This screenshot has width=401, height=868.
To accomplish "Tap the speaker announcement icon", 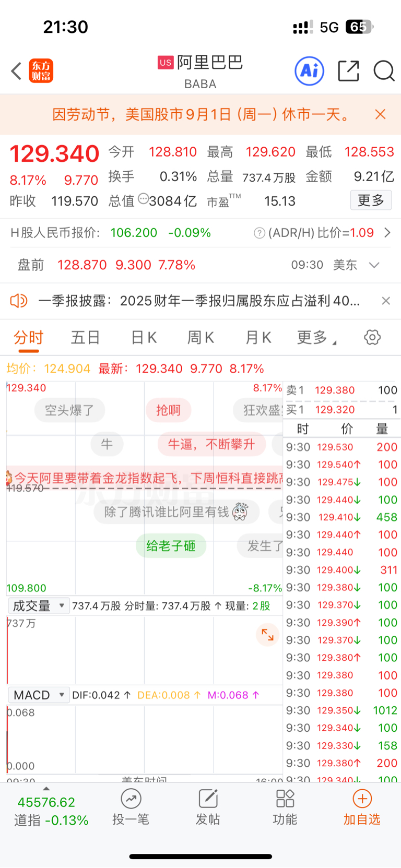I will click(19, 301).
